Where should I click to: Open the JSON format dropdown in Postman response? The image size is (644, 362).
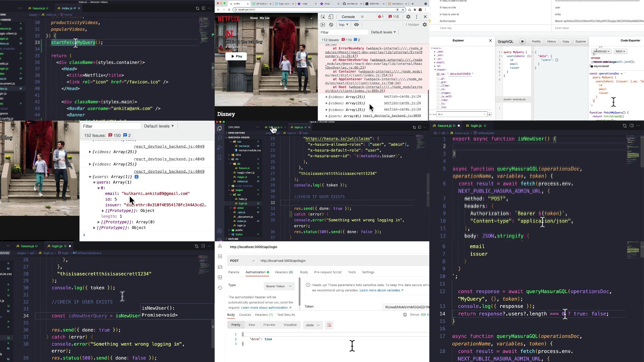point(313,325)
